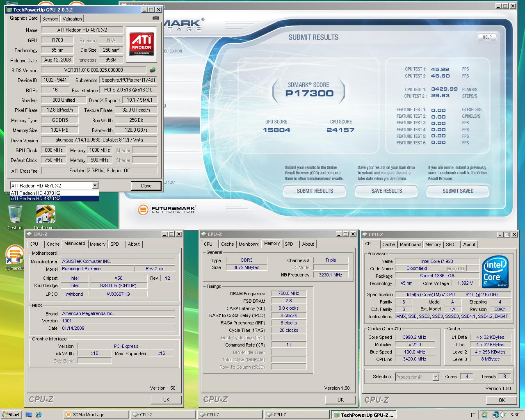Click the title bar icon of CPU-Z Memory window
Screen dimensions: 525x420
[204, 234]
